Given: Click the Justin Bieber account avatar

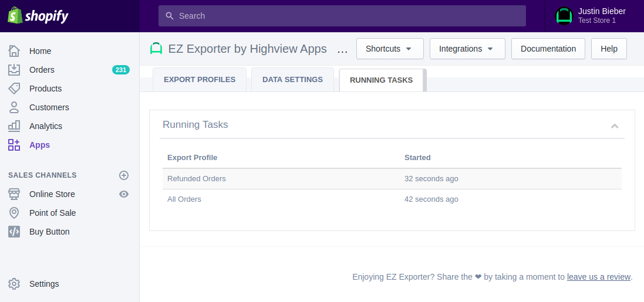Looking at the screenshot, I should (x=564, y=16).
